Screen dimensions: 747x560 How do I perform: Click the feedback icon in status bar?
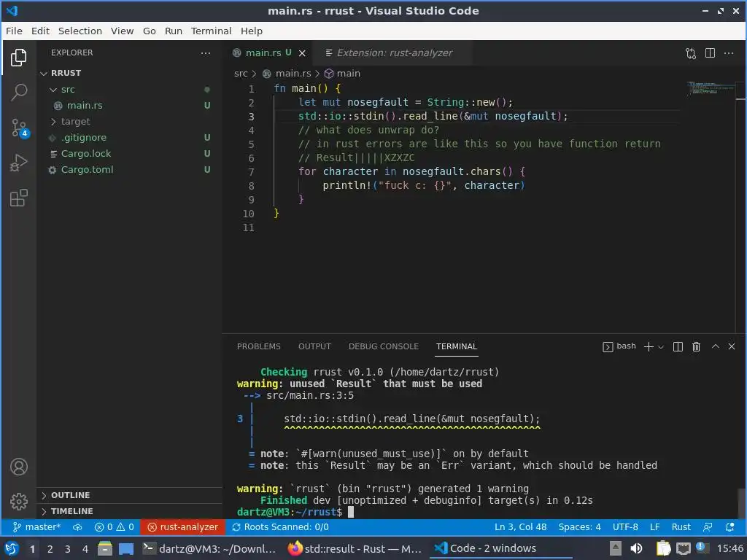click(708, 527)
